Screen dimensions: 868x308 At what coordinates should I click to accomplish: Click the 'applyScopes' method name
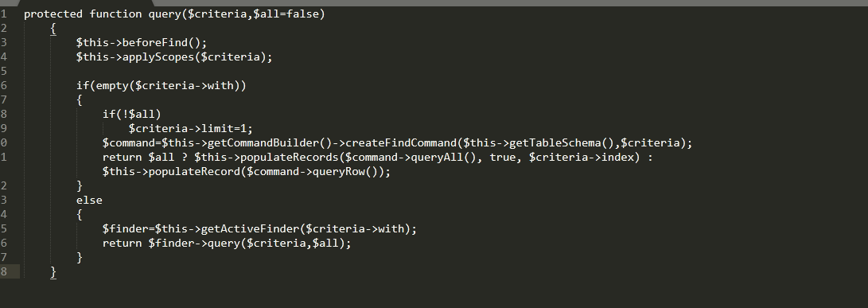(158, 57)
